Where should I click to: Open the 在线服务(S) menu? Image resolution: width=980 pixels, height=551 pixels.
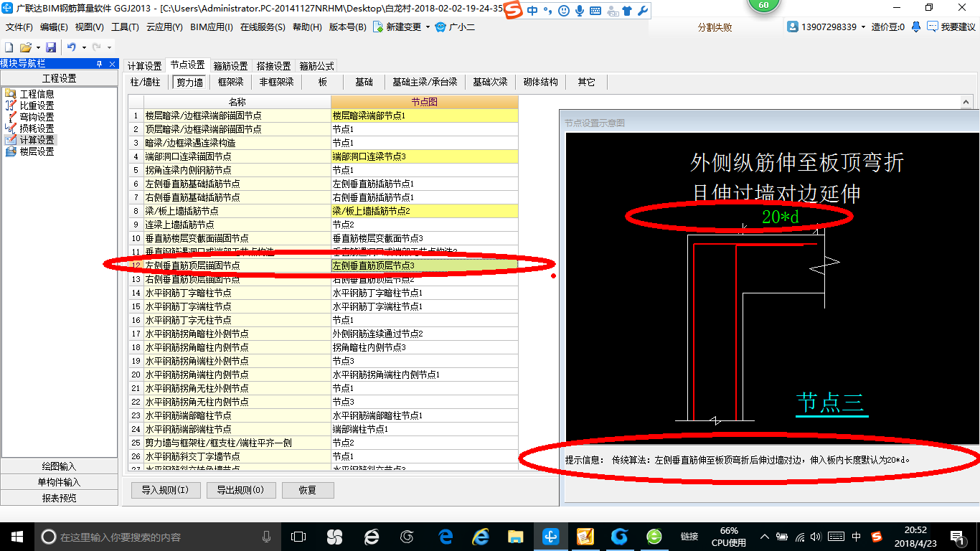point(263,27)
